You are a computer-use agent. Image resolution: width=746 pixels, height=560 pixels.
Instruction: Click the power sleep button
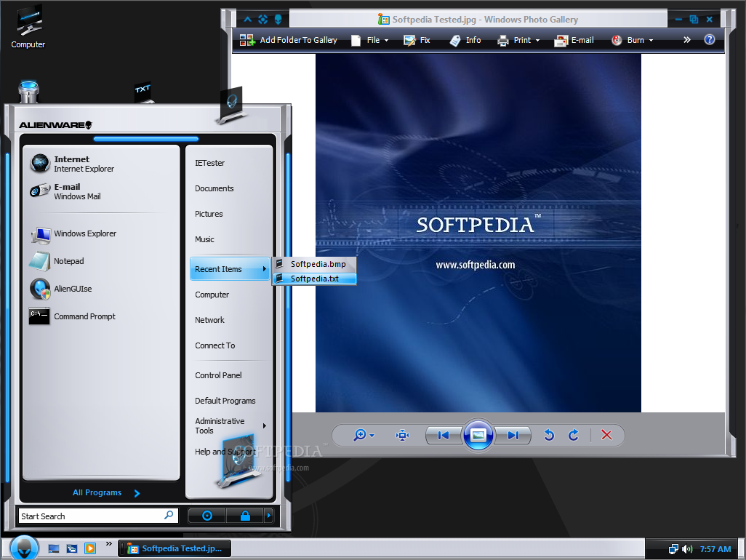(207, 516)
